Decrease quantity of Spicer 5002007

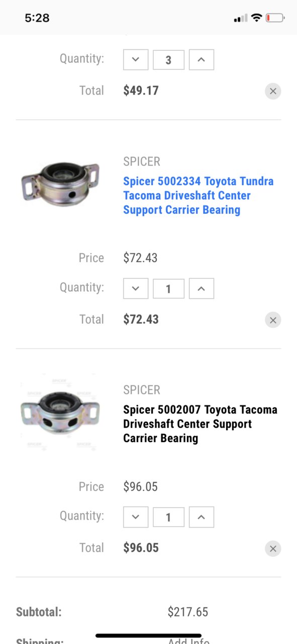tap(136, 517)
